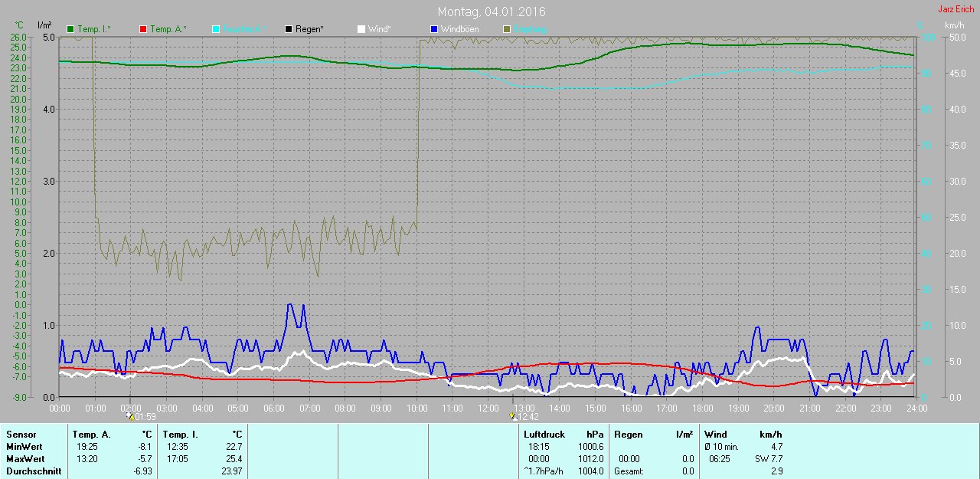
Task: Click the cyan humidity legend swatch
Action: 216,29
